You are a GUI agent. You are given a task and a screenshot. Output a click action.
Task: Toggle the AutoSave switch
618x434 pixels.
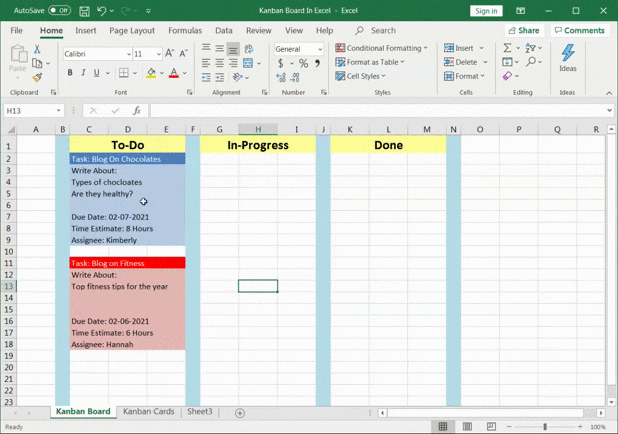(59, 11)
